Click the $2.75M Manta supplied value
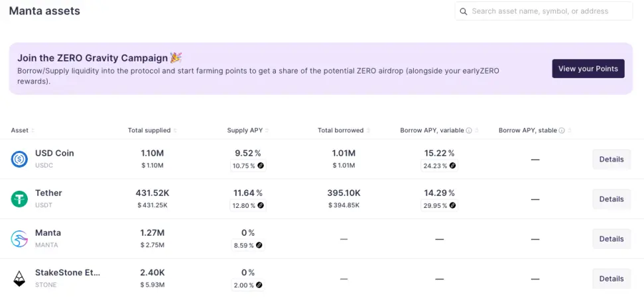 tap(153, 245)
